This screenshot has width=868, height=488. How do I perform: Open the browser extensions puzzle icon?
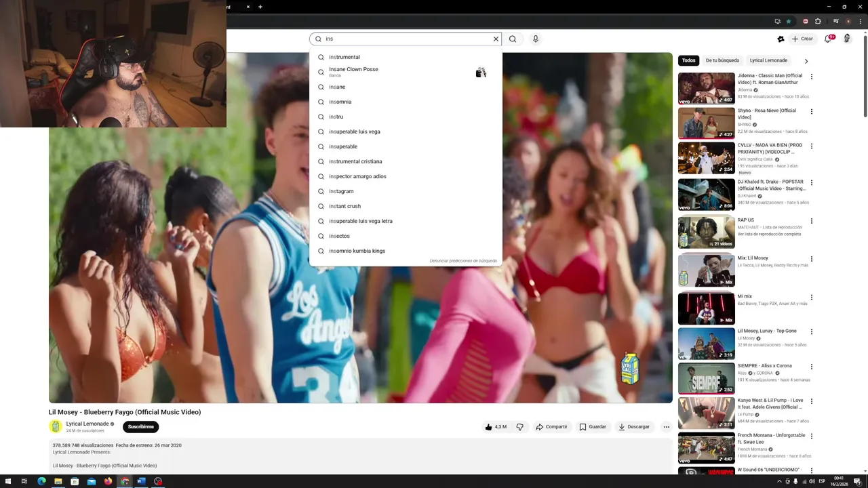click(x=818, y=21)
